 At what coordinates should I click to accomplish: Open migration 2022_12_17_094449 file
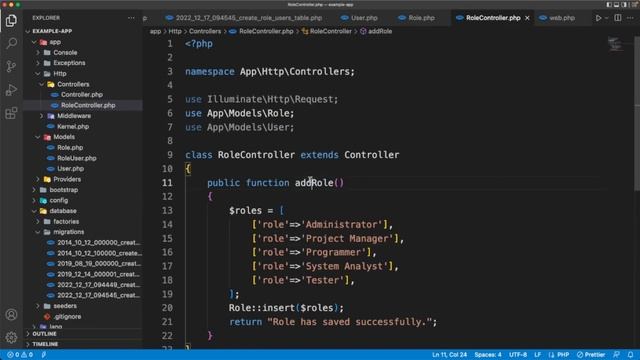point(83,284)
